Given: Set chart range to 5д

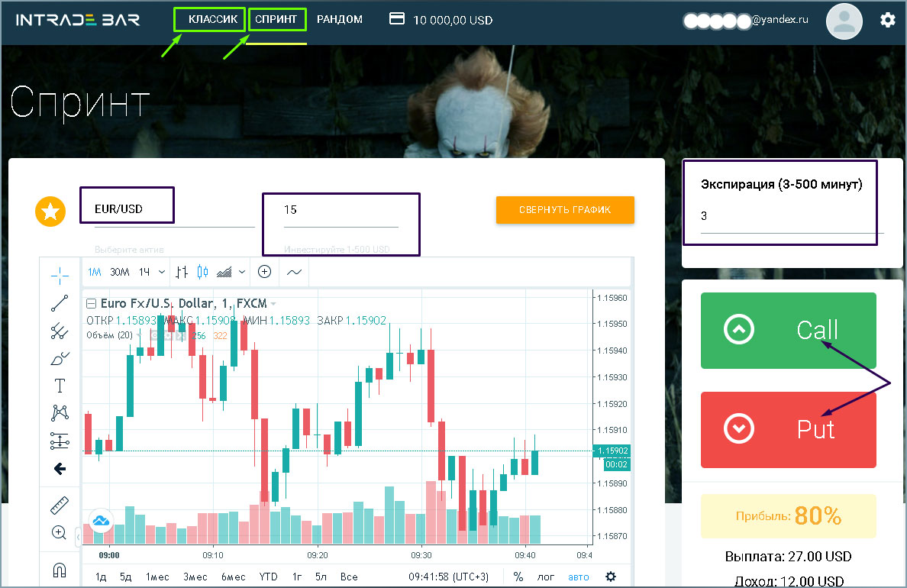Looking at the screenshot, I should point(125,577).
